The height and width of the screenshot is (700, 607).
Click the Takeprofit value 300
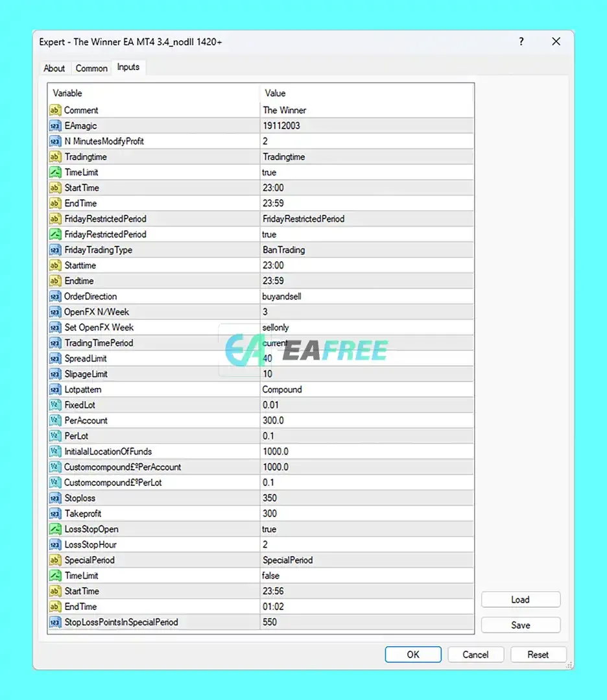(270, 514)
